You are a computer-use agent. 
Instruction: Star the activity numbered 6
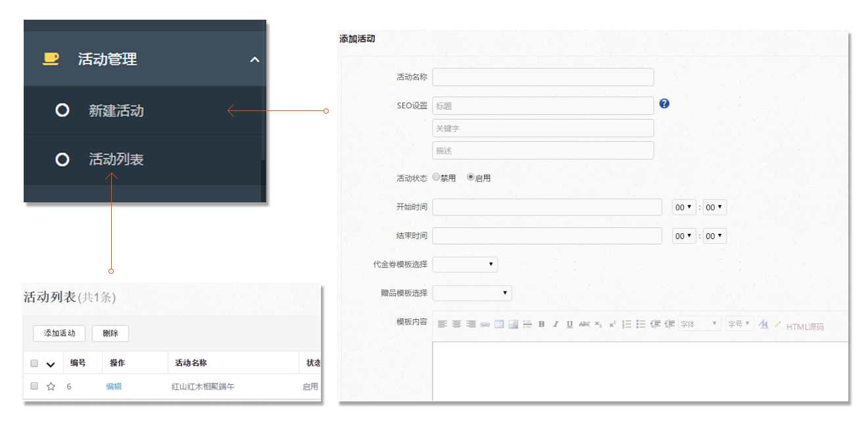[x=51, y=387]
